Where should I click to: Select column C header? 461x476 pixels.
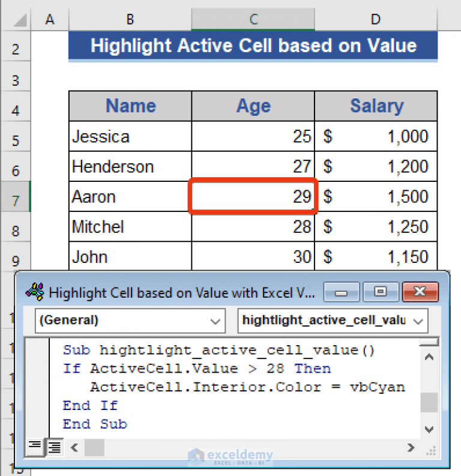pyautogui.click(x=253, y=19)
